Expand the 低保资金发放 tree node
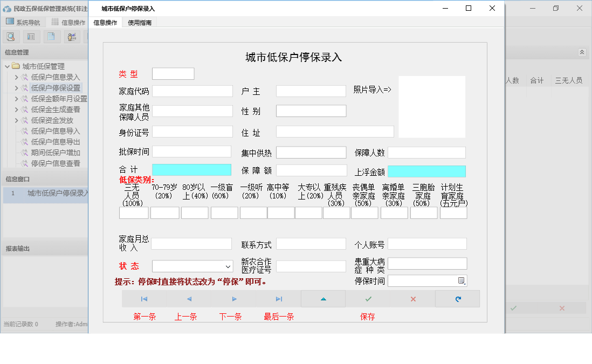The width and height of the screenshot is (592, 364). (17, 120)
